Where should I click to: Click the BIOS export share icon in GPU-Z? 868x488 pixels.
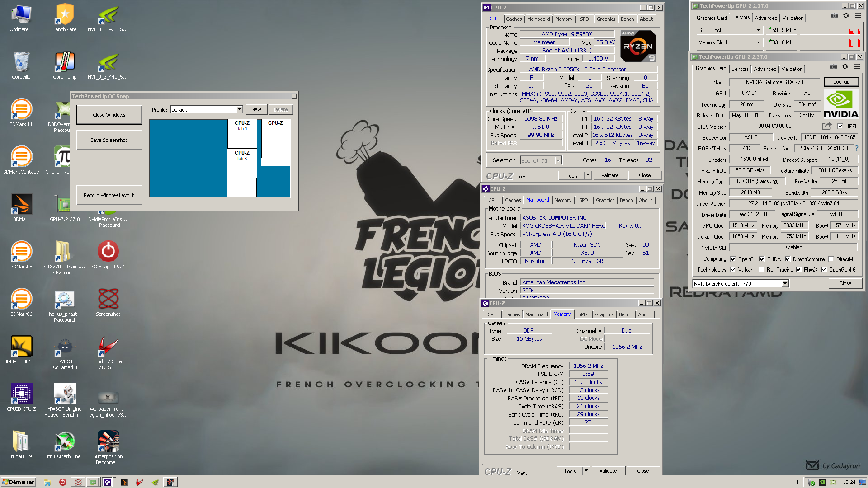pos(827,126)
